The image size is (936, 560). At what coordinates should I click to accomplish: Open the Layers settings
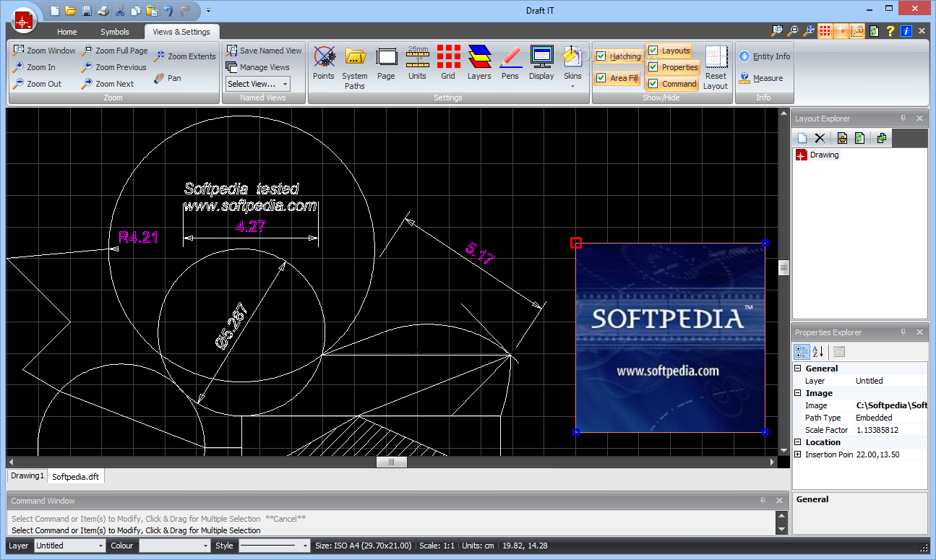coord(479,63)
